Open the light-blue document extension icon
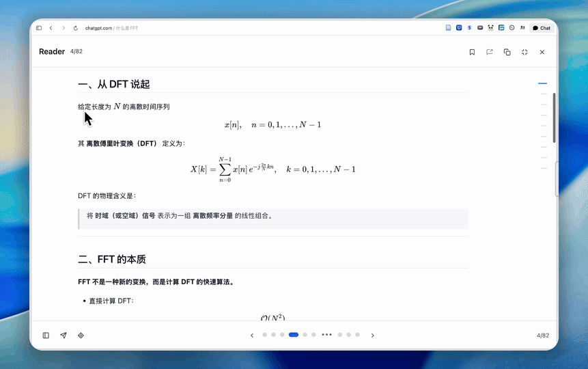Screen dimensions: 588x369 pos(448,28)
